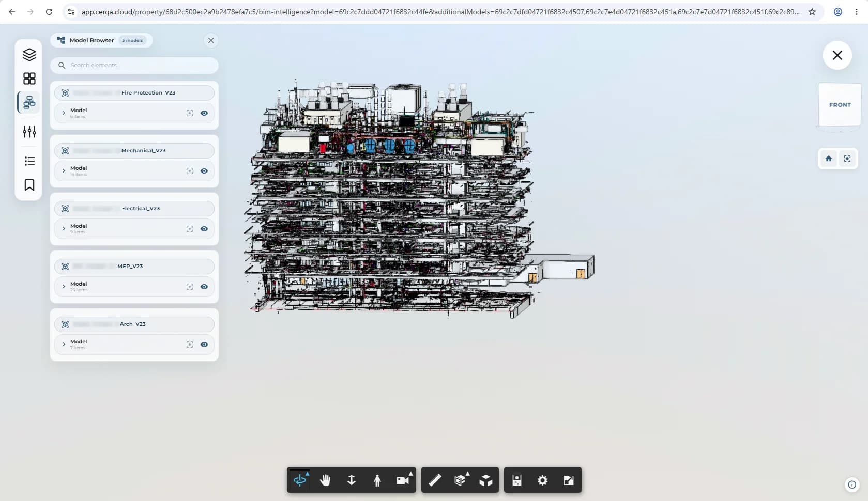Hide the Arch Model with eye icon
The height and width of the screenshot is (501, 868).
click(204, 345)
